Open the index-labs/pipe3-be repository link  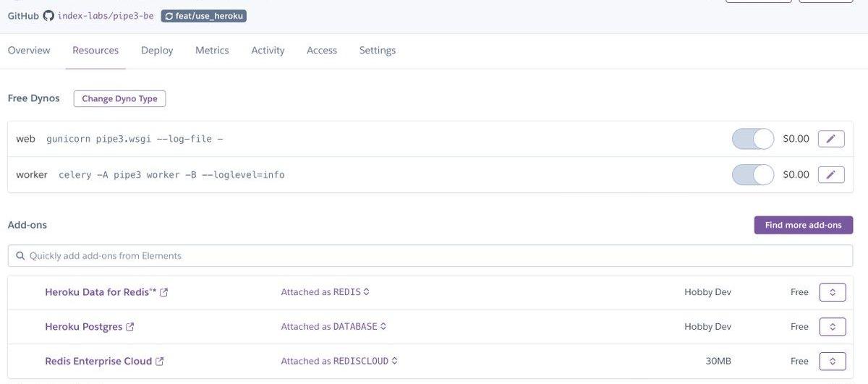click(105, 15)
